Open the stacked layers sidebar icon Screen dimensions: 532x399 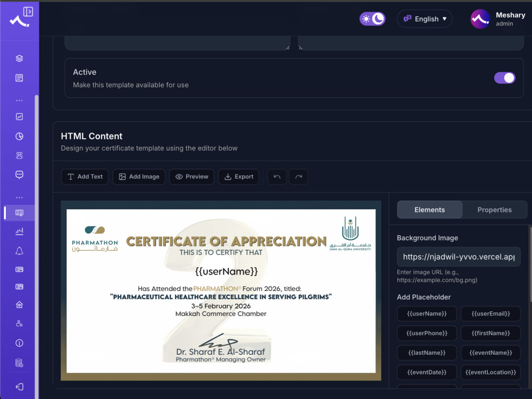pos(19,59)
